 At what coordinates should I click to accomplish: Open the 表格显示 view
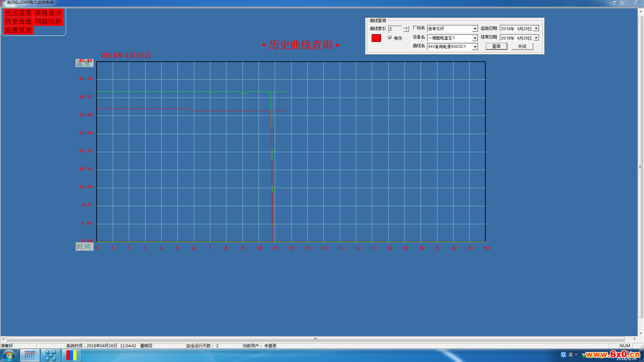[48, 13]
